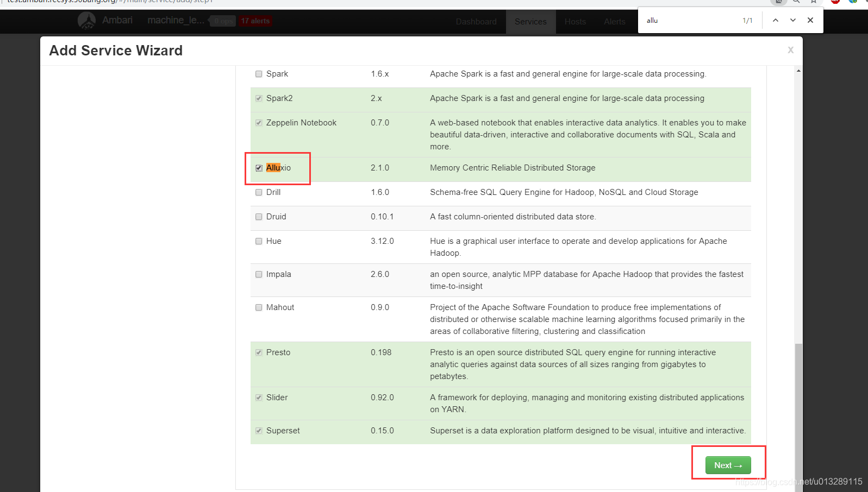Toggle the Presto service checkbox
The height and width of the screenshot is (492, 868).
tap(259, 352)
